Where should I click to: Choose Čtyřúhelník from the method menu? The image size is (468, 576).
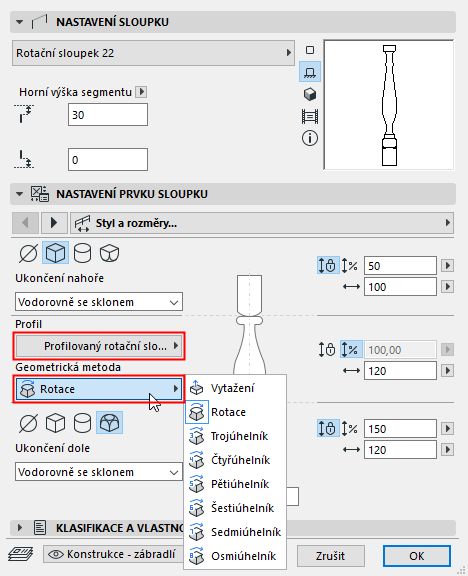click(x=235, y=460)
